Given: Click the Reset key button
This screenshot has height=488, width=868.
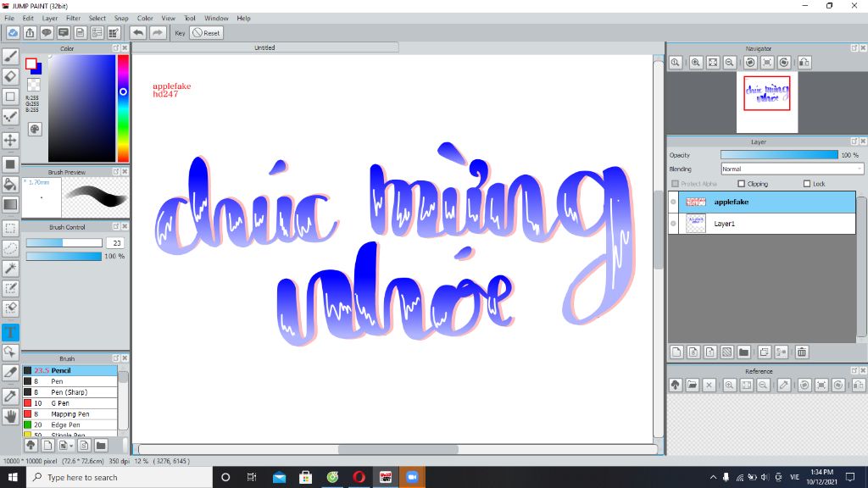Looking at the screenshot, I should [206, 33].
